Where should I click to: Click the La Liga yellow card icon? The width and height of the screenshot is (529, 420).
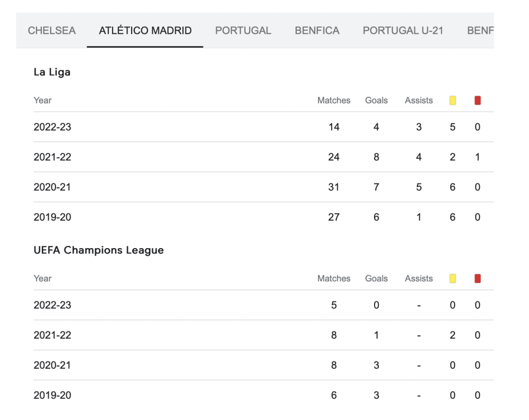[x=453, y=101]
